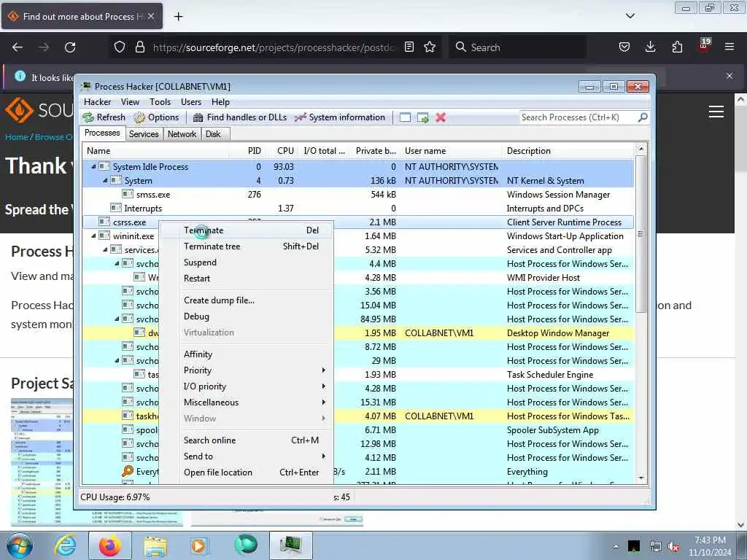The width and height of the screenshot is (747, 560).
Task: Open Internet Explorer from the taskbar
Action: [x=66, y=545]
